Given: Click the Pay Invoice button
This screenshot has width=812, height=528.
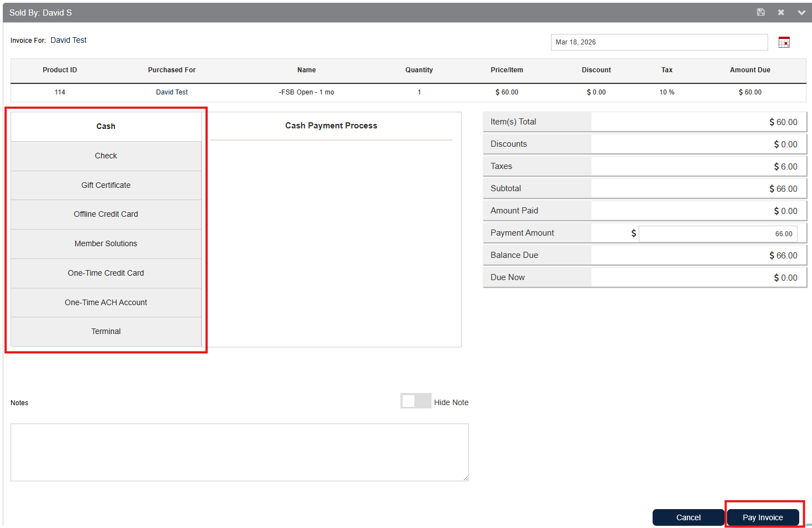Looking at the screenshot, I should tap(763, 517).
